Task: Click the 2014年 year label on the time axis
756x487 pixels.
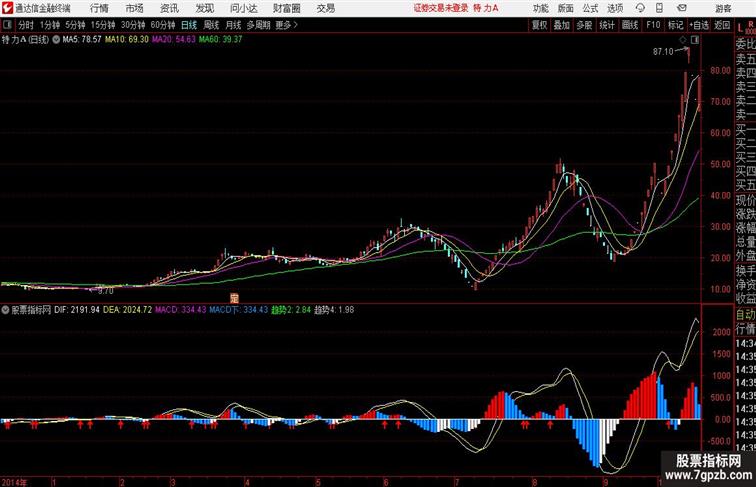Action: click(x=14, y=482)
